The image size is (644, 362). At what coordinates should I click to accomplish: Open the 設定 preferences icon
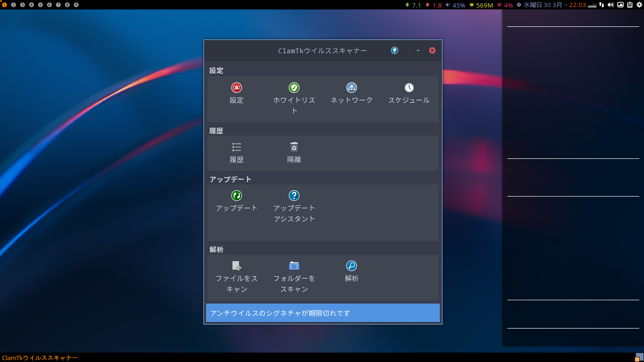(x=237, y=88)
